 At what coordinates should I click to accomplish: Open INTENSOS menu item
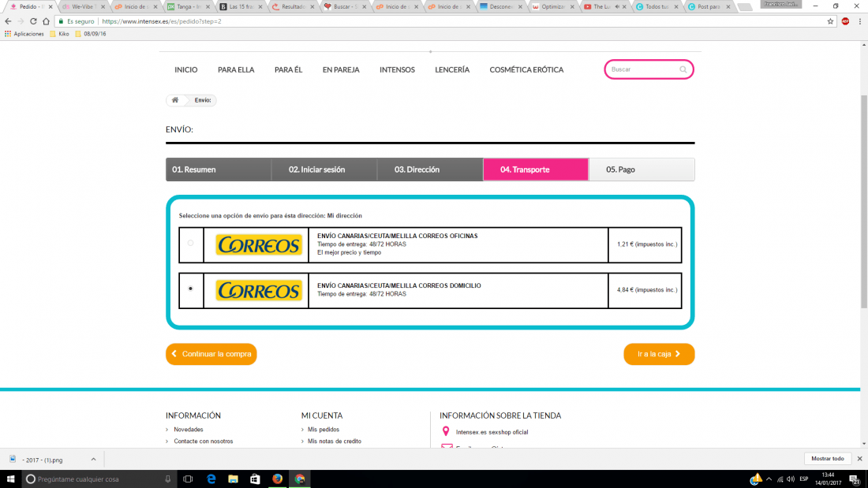tap(397, 69)
